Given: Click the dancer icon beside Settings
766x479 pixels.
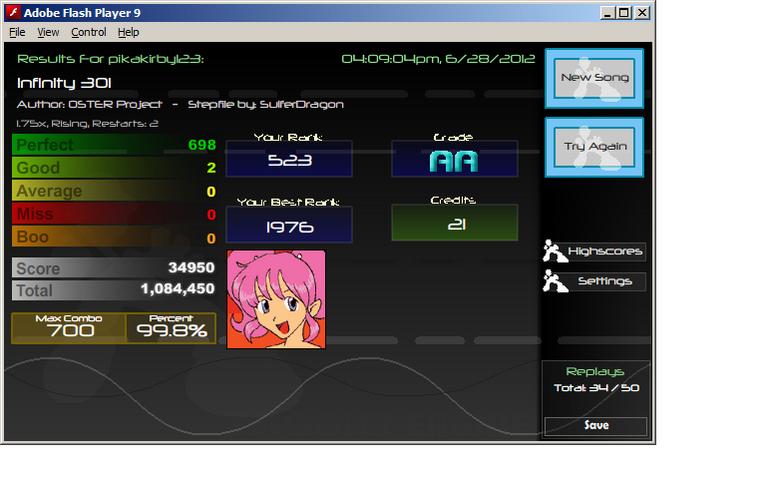Looking at the screenshot, I should 555,281.
